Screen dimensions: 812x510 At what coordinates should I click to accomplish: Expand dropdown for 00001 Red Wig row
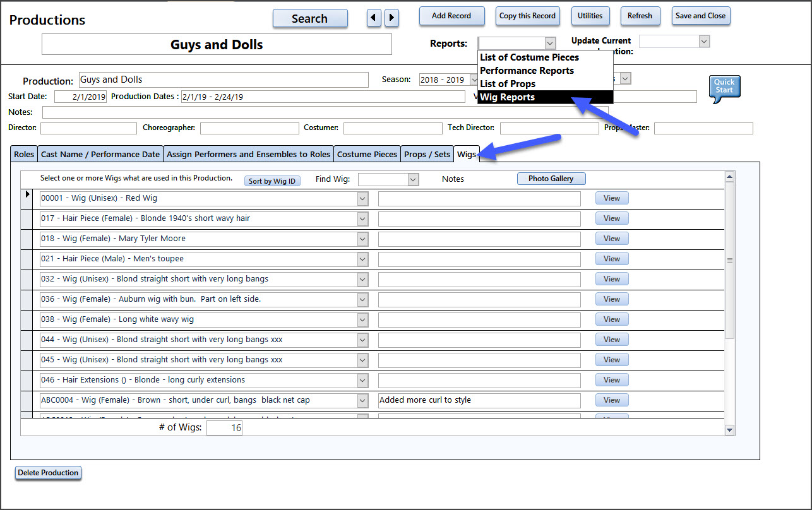coord(363,199)
